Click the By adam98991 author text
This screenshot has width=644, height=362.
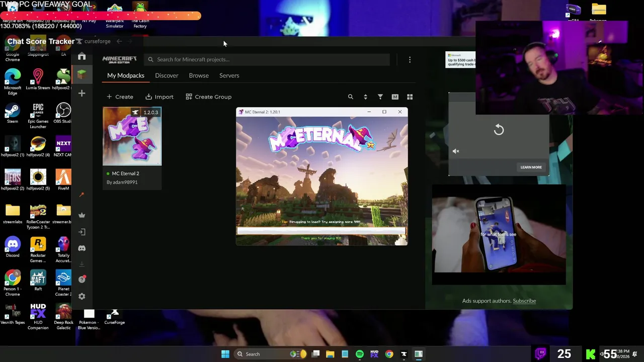[122, 182]
